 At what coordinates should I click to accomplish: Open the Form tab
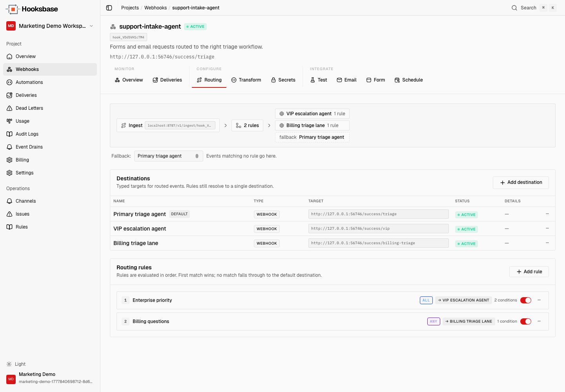[375, 80]
